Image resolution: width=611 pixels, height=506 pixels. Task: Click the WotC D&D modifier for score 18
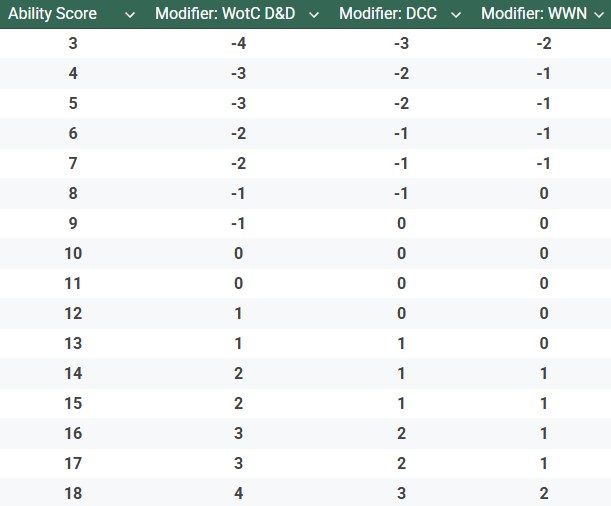238,493
